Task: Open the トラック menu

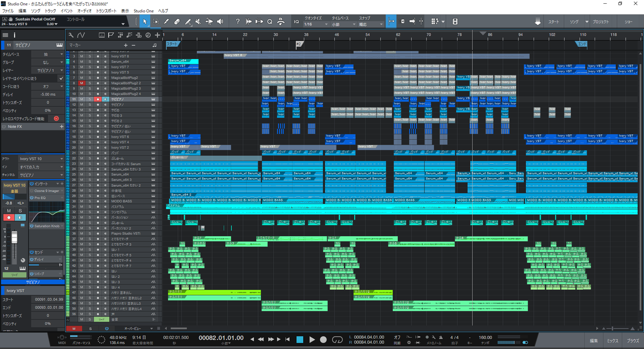Action: coord(50,11)
